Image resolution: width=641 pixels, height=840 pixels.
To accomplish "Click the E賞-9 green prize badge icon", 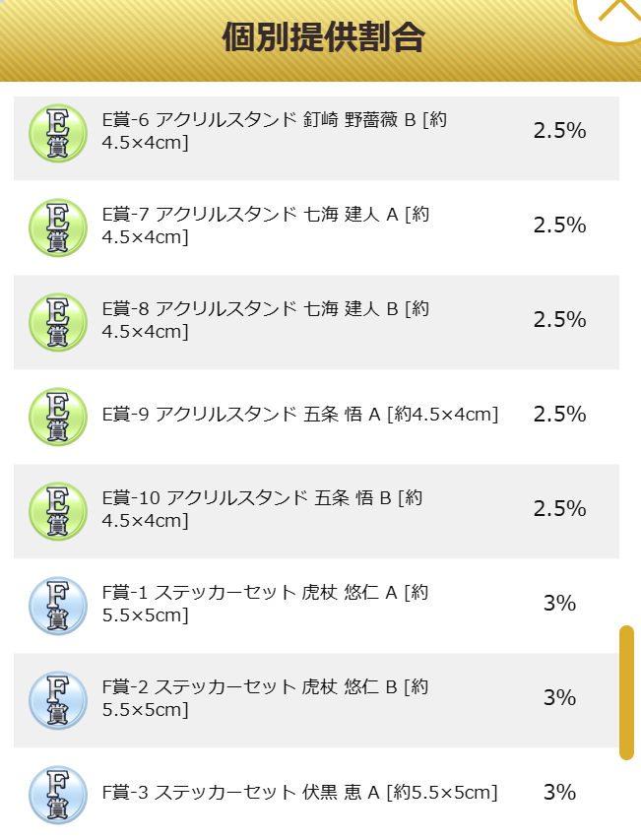I will click(x=58, y=417).
